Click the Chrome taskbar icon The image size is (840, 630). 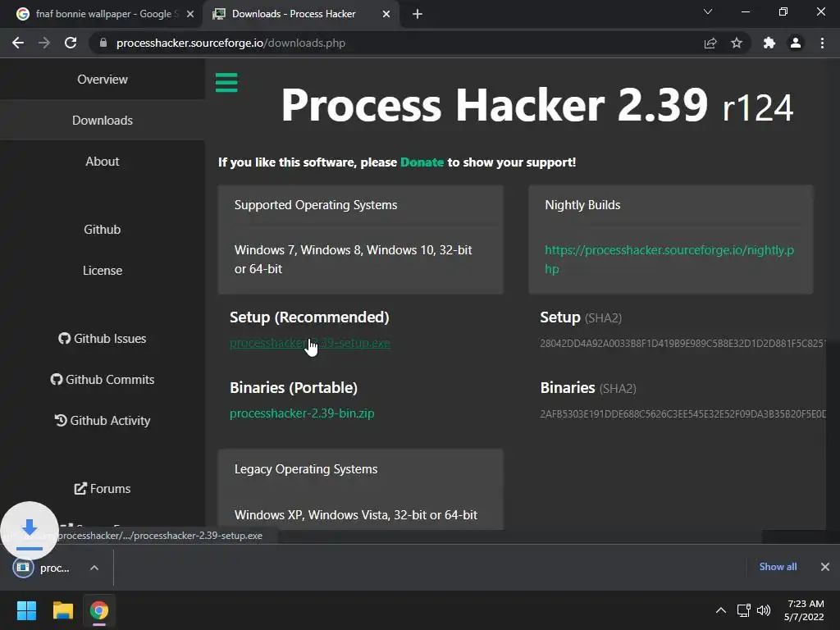pos(99,610)
